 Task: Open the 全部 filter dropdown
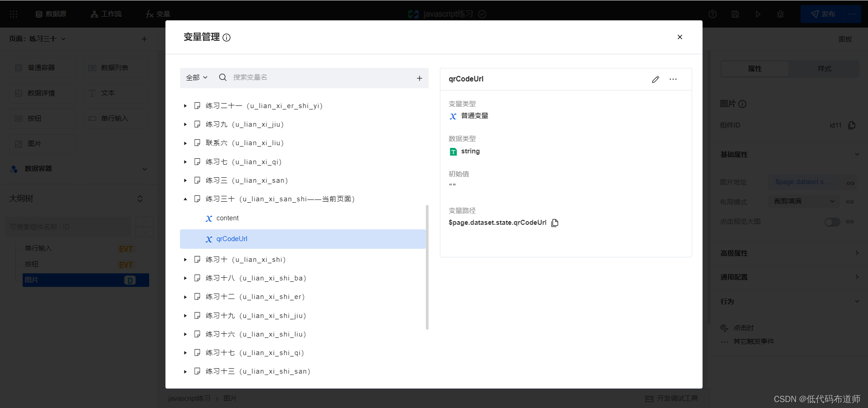click(197, 78)
